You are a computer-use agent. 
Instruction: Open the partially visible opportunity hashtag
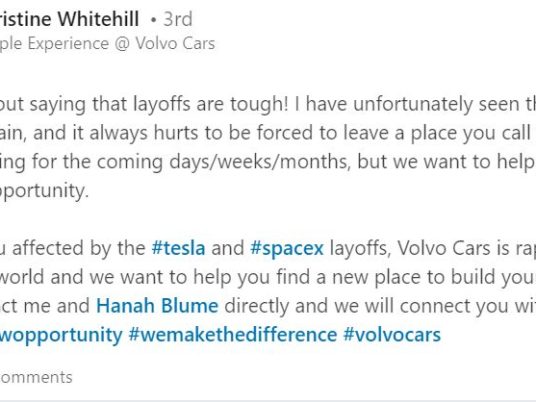point(61,335)
